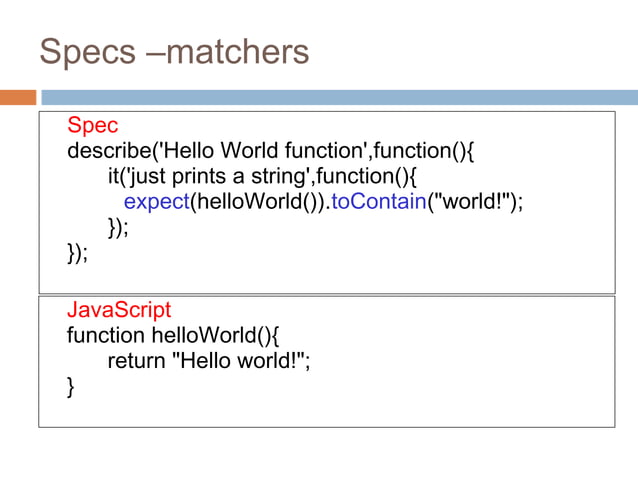Click the blue 'toContain' matcher text

point(379,202)
